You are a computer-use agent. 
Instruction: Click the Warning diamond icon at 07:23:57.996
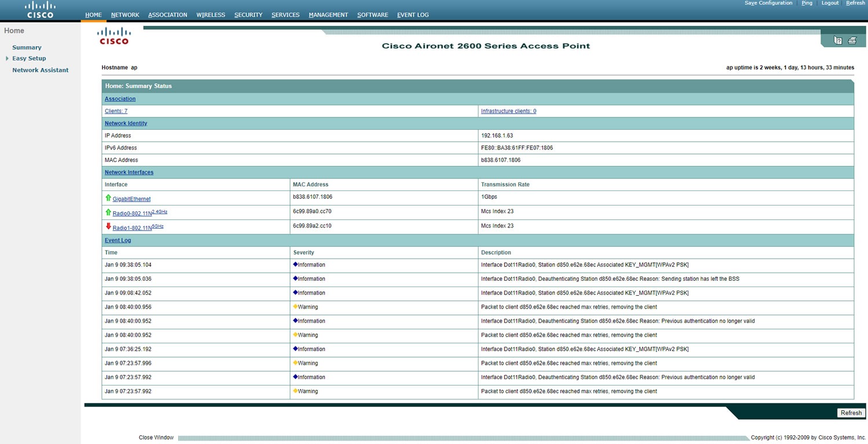pyautogui.click(x=295, y=363)
